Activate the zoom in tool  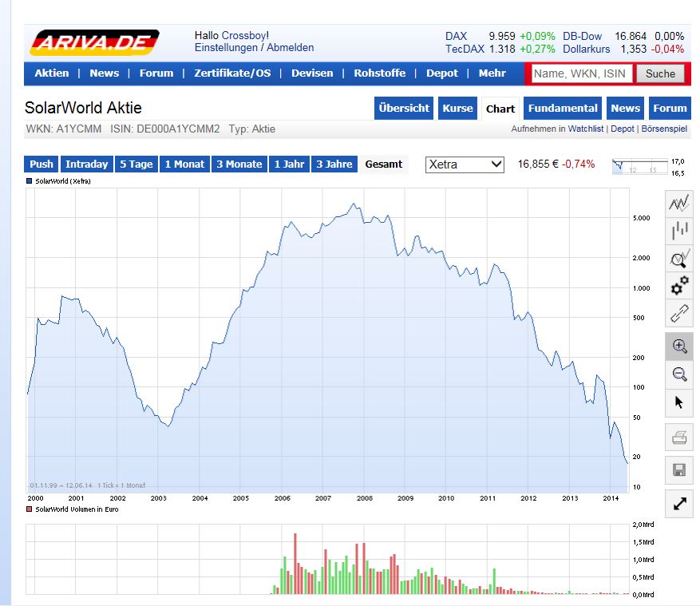(679, 347)
